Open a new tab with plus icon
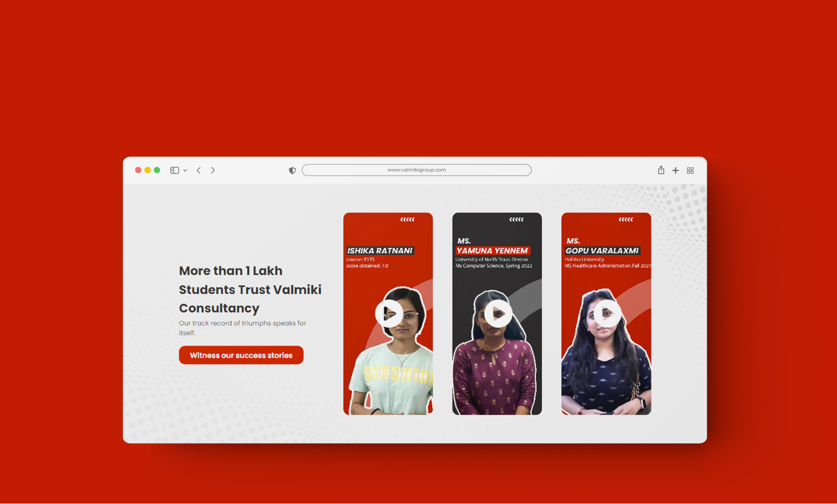 [x=675, y=170]
